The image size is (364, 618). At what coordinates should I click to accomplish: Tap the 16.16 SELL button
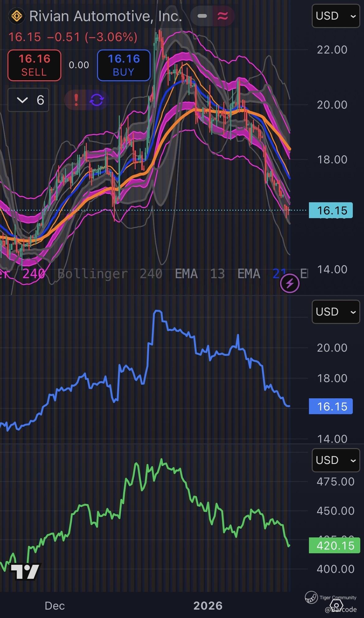[x=34, y=65]
